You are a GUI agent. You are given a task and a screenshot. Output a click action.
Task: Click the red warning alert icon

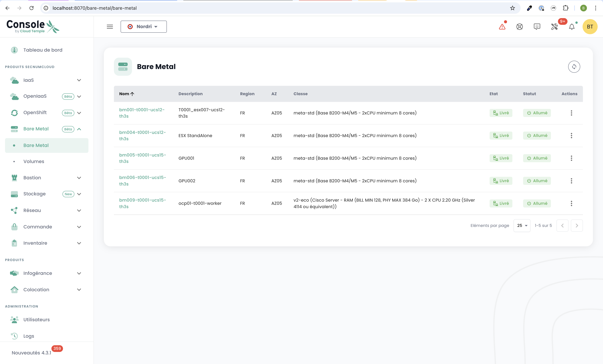[x=502, y=27]
